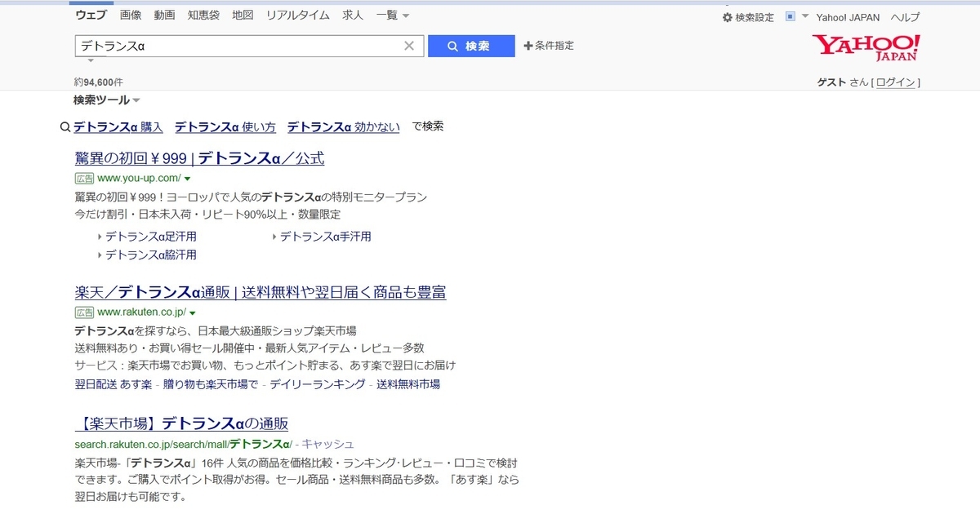Open dropdown arrow next to www.you-up.com
The image size is (980, 514).
tap(188, 178)
